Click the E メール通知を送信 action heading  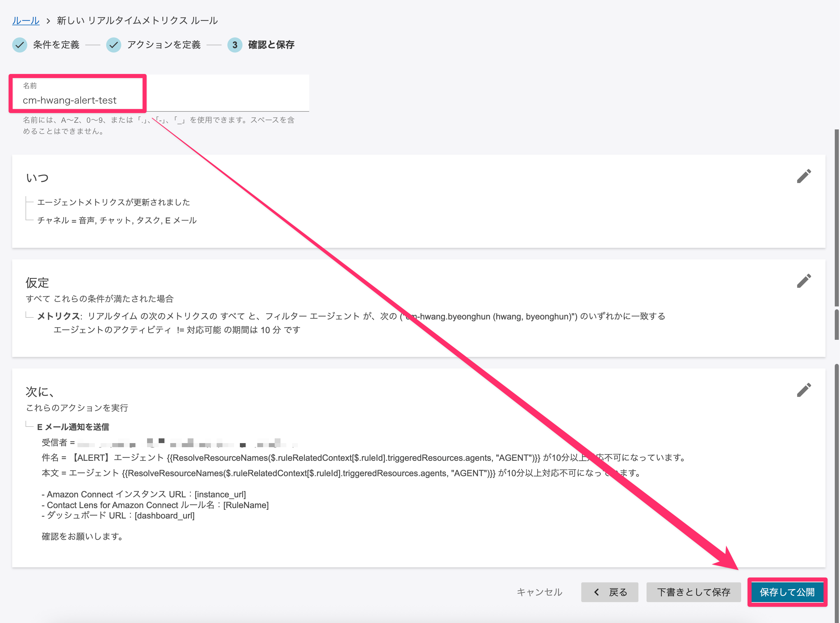click(73, 427)
